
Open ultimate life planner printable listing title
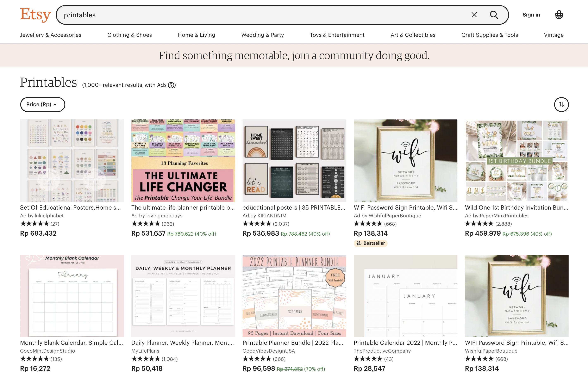(183, 207)
